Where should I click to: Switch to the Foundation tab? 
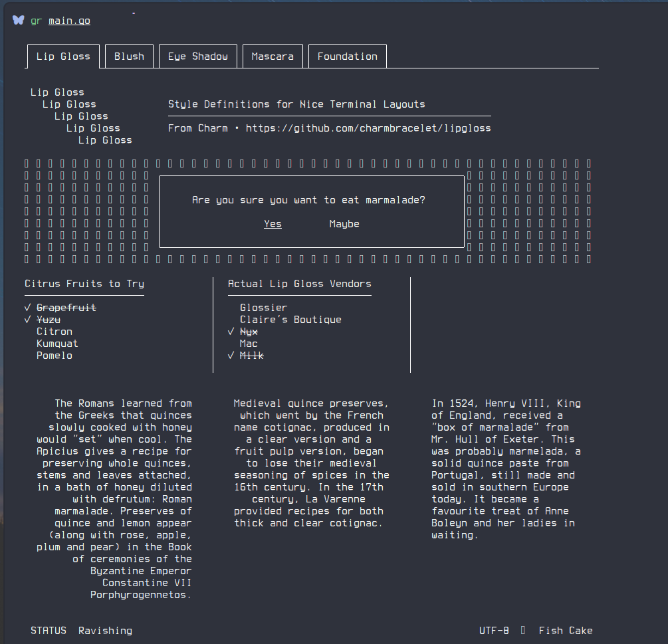347,56
